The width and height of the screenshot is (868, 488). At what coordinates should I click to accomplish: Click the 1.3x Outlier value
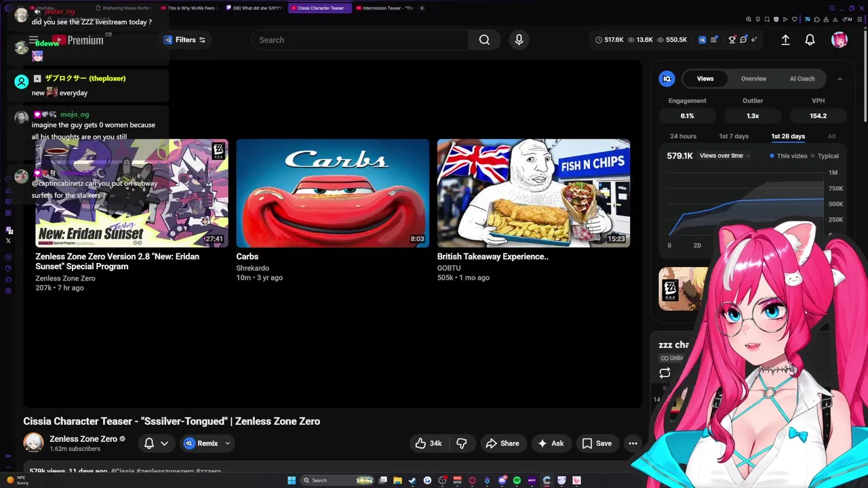coord(753,116)
